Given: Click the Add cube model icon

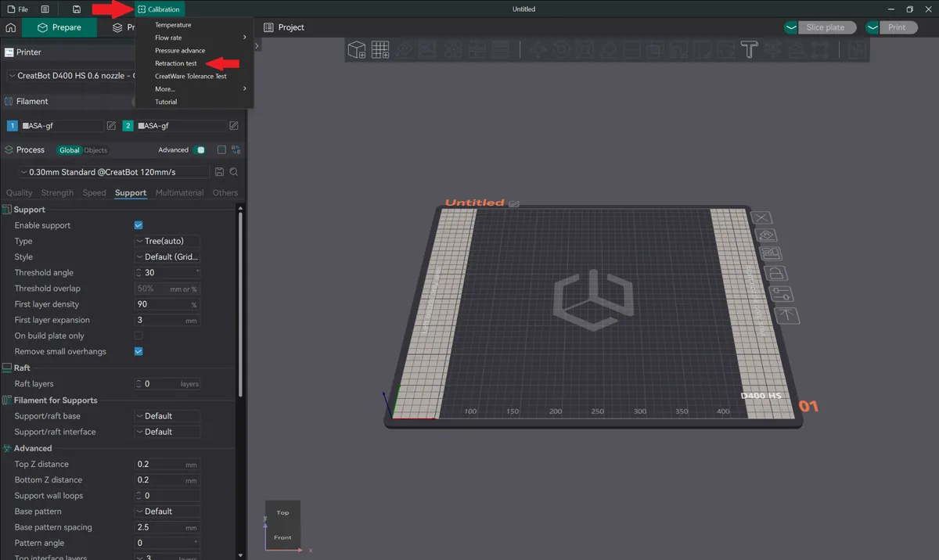Looking at the screenshot, I should point(357,50).
